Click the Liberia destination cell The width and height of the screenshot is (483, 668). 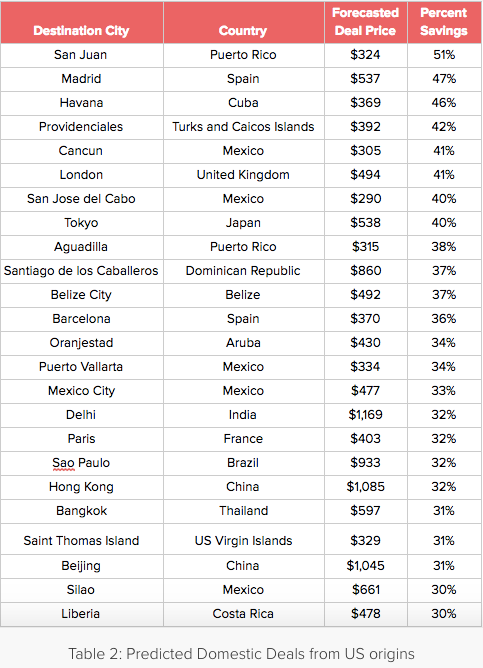point(80,613)
